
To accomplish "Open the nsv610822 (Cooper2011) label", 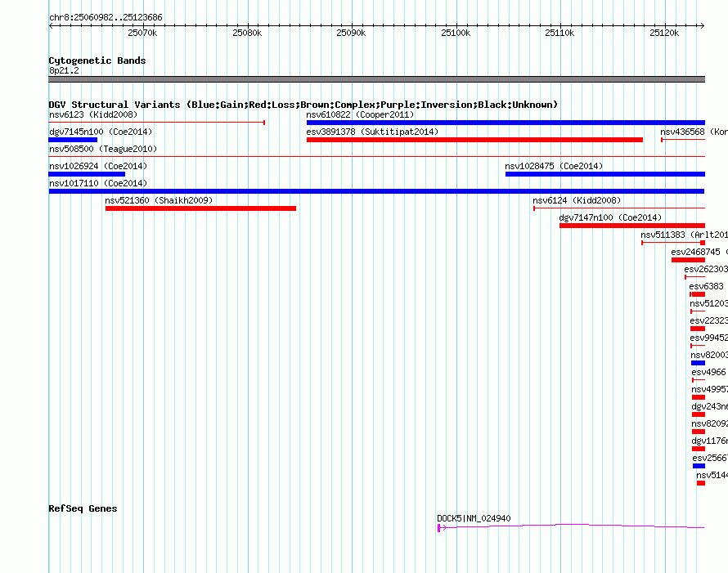I will click(x=360, y=114).
